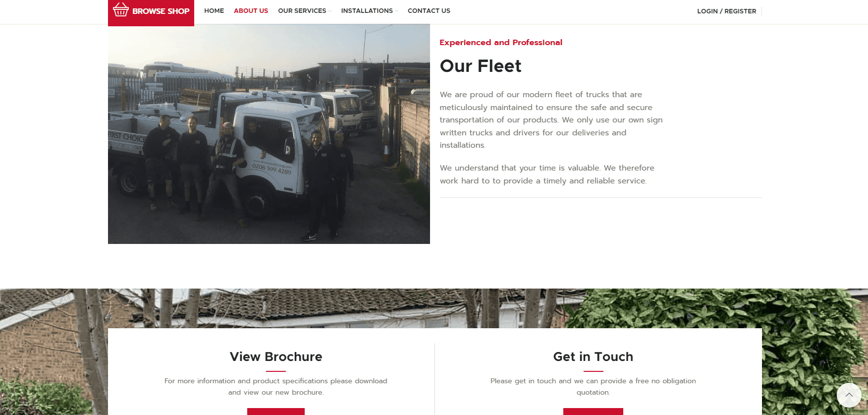Image resolution: width=868 pixels, height=415 pixels.
Task: Click the fleet trucks photo
Action: pos(269,134)
